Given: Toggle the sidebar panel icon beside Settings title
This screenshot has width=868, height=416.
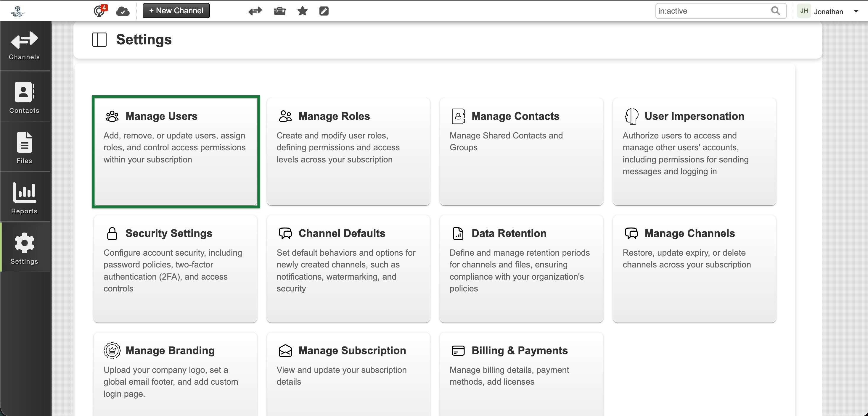Looking at the screenshot, I should (x=99, y=39).
